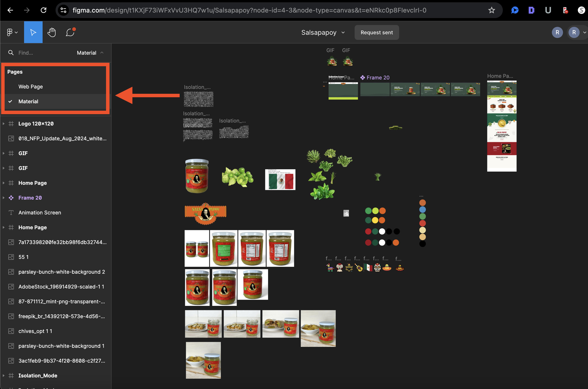Open site information icon in address bar
Image resolution: width=588 pixels, height=389 pixels.
63,10
